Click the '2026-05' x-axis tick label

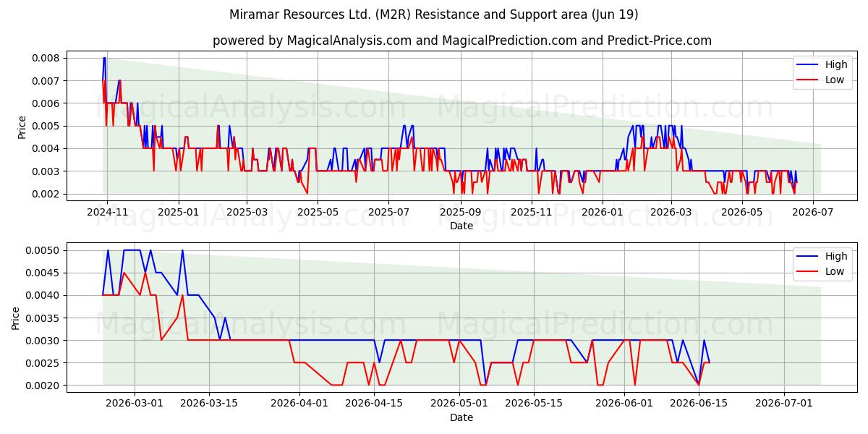[x=741, y=212]
